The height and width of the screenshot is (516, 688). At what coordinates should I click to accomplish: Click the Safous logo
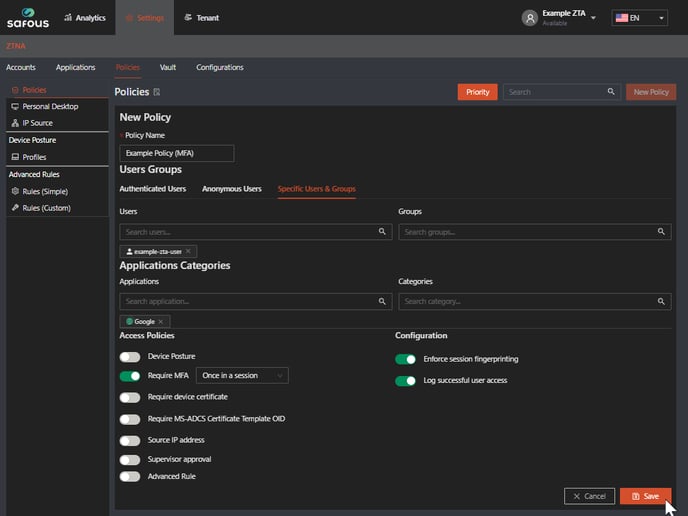click(28, 18)
